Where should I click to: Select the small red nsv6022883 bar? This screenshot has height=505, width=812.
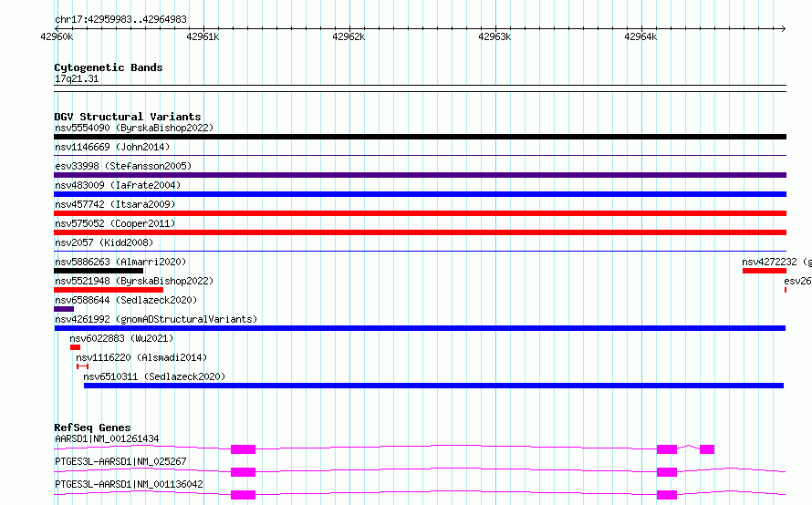point(75,347)
